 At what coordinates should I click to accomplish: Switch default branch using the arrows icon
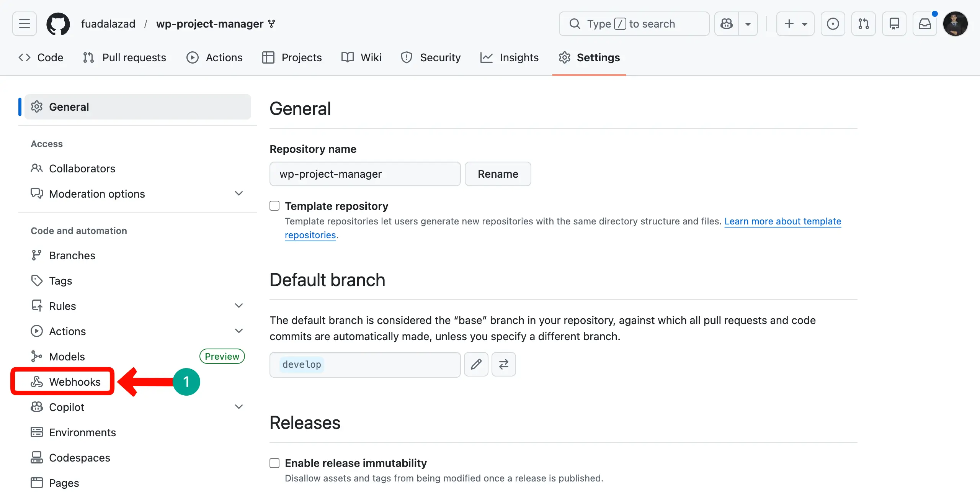point(503,364)
